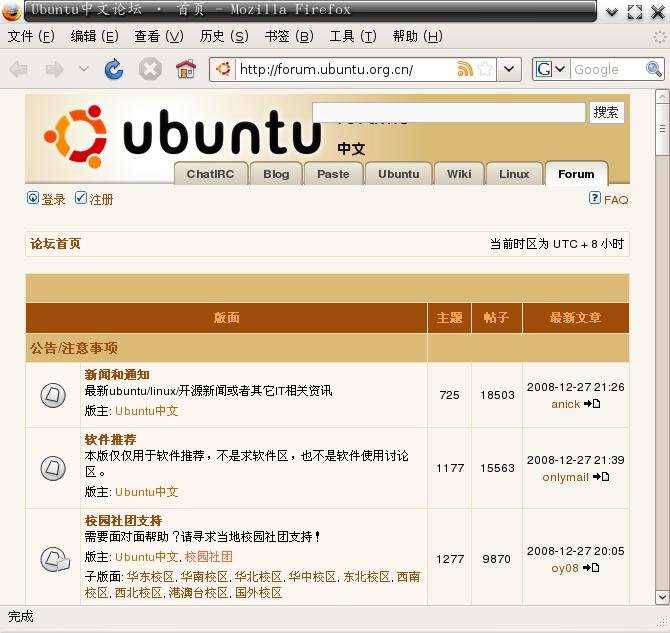Click the 注册 register link
670x633 pixels.
tap(101, 200)
